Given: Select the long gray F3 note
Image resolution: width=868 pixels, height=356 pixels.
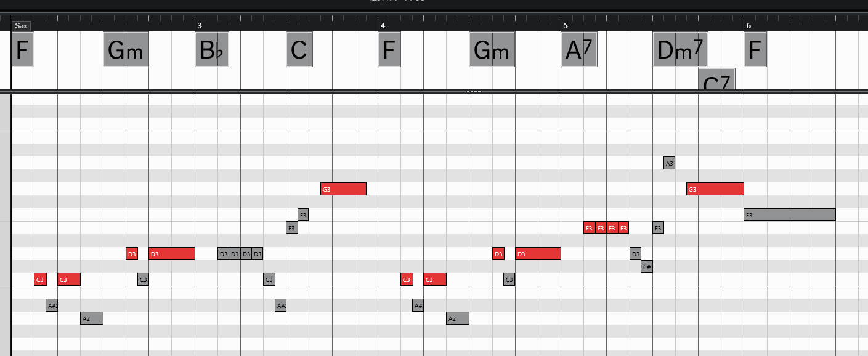Looking at the screenshot, I should pos(789,215).
